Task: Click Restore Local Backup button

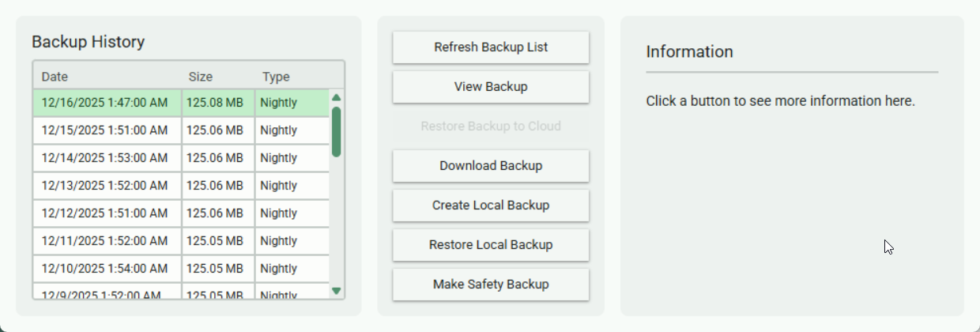Action: click(x=490, y=245)
